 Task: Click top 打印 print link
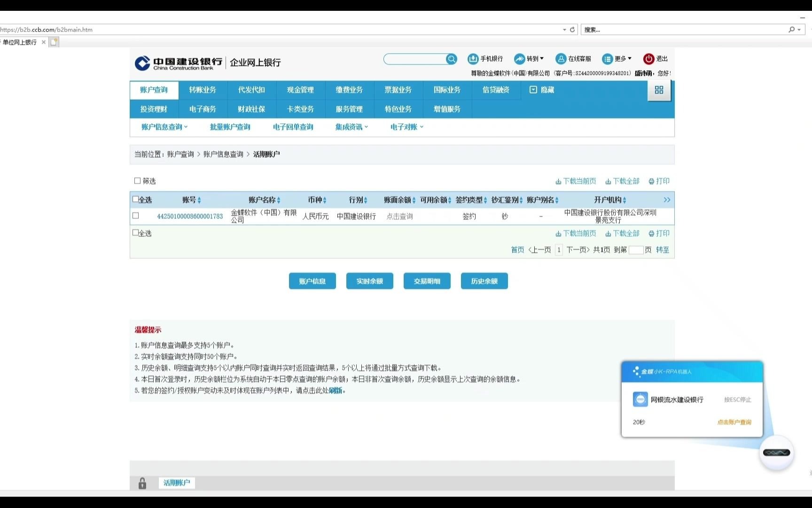point(659,181)
